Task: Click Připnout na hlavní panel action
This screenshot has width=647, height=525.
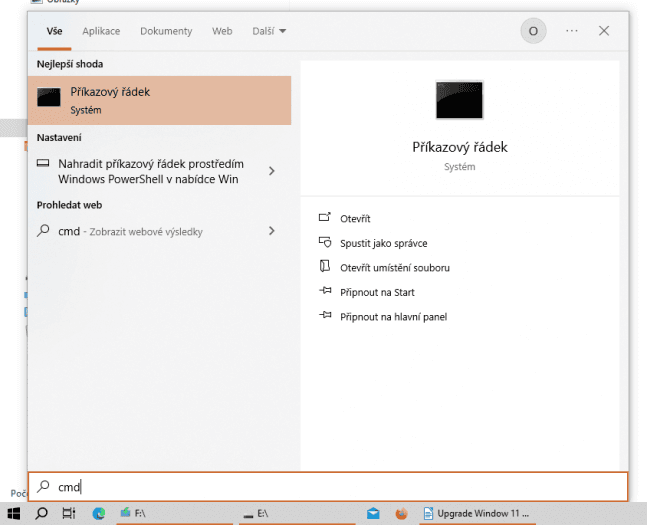Action: click(393, 317)
